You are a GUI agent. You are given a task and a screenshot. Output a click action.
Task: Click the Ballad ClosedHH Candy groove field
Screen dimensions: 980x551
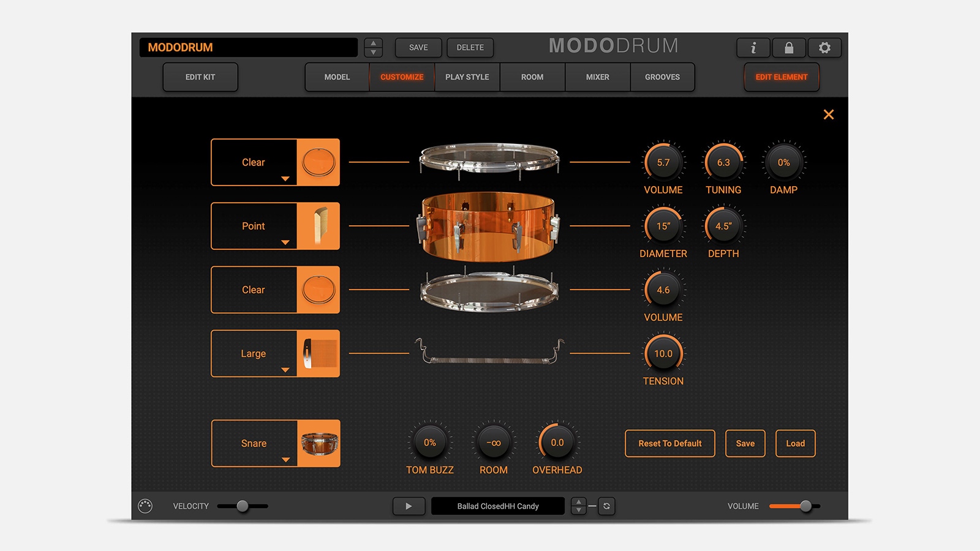click(x=498, y=506)
